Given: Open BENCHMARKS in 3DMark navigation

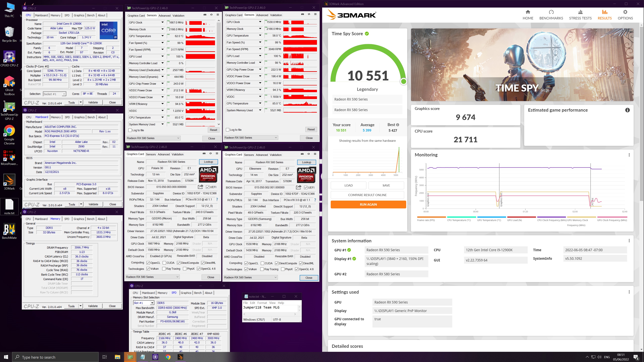Looking at the screenshot, I should (x=551, y=15).
